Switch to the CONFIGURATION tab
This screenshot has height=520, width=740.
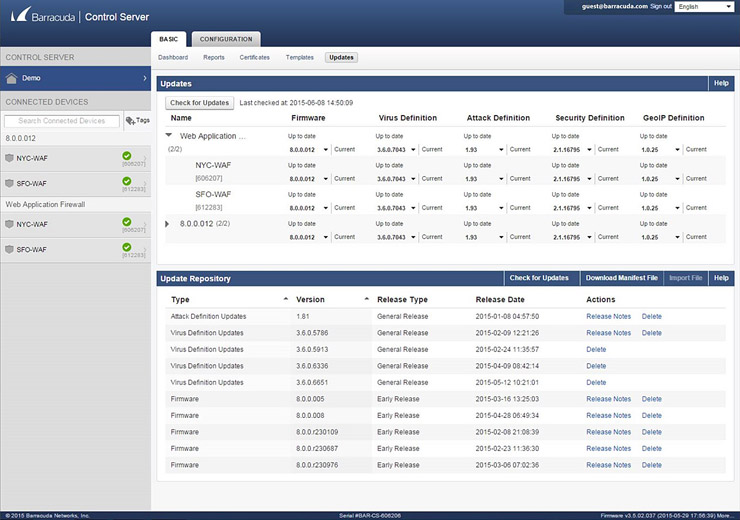point(226,39)
